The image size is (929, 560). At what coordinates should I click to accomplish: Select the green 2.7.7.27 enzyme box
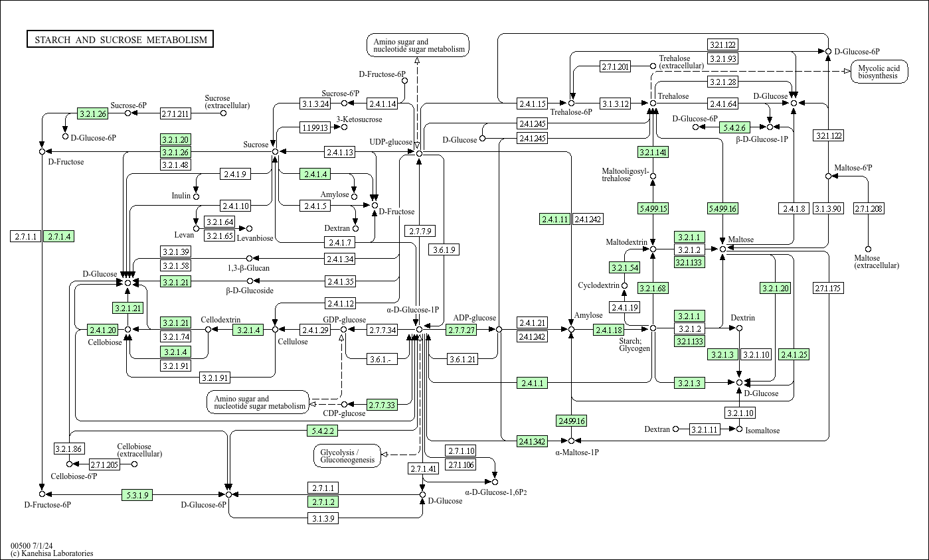tap(461, 330)
